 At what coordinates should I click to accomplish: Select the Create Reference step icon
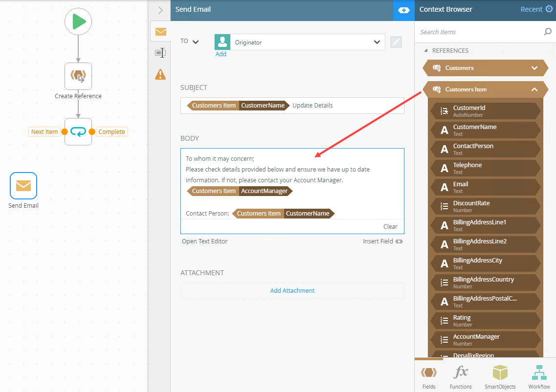[x=78, y=76]
